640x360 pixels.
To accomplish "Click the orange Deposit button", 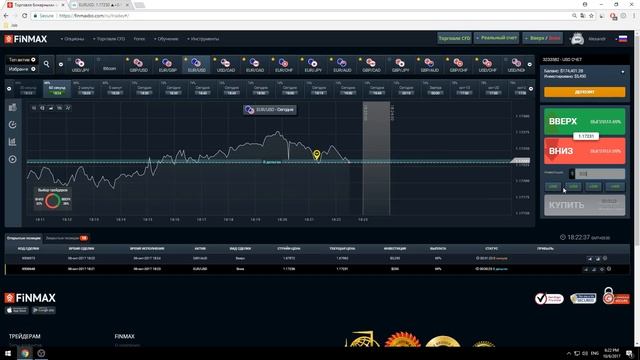I will [x=584, y=92].
